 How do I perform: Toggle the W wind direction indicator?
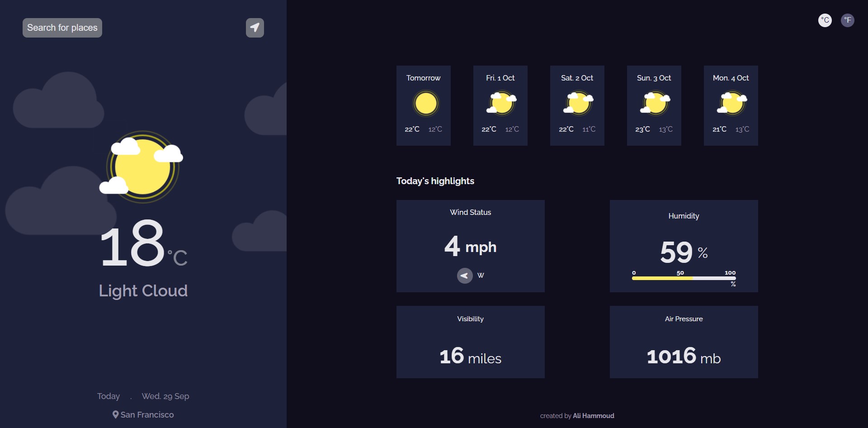click(x=481, y=276)
